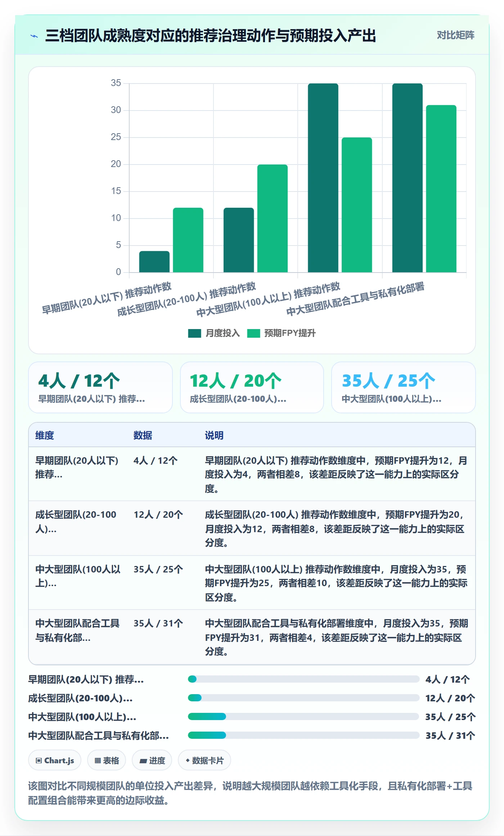This screenshot has width=504, height=836.
Task: Click the 预期FPY提升 legend label
Action: click(x=290, y=333)
